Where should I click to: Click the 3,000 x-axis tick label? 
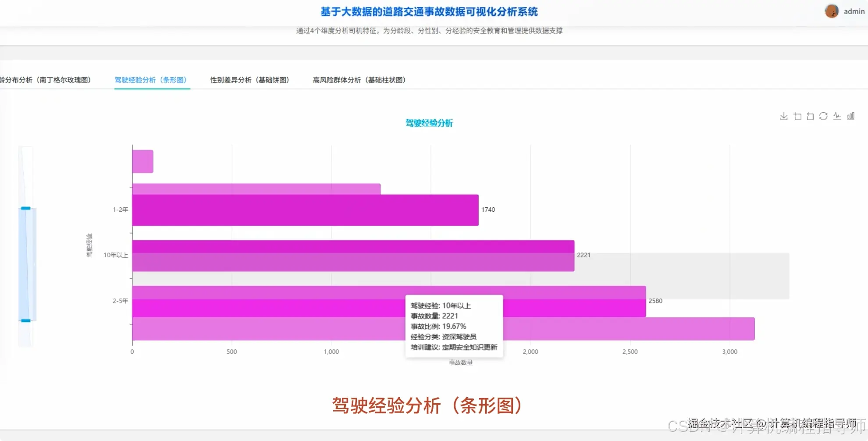coord(730,352)
